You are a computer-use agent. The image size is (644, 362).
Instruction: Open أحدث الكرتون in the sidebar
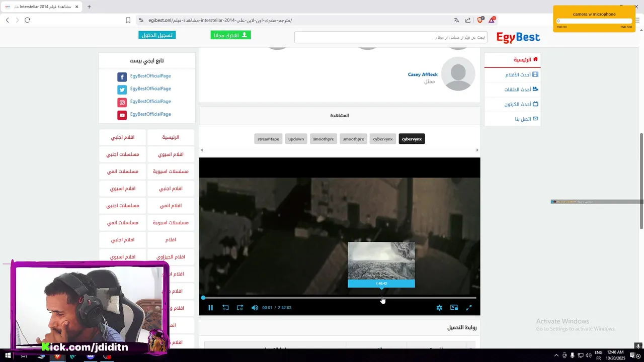point(521,104)
